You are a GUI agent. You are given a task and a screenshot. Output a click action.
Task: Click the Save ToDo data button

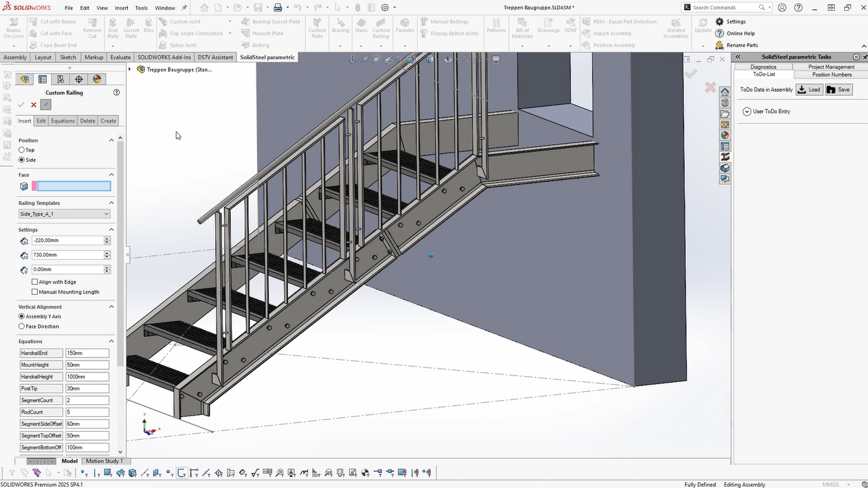pyautogui.click(x=839, y=89)
